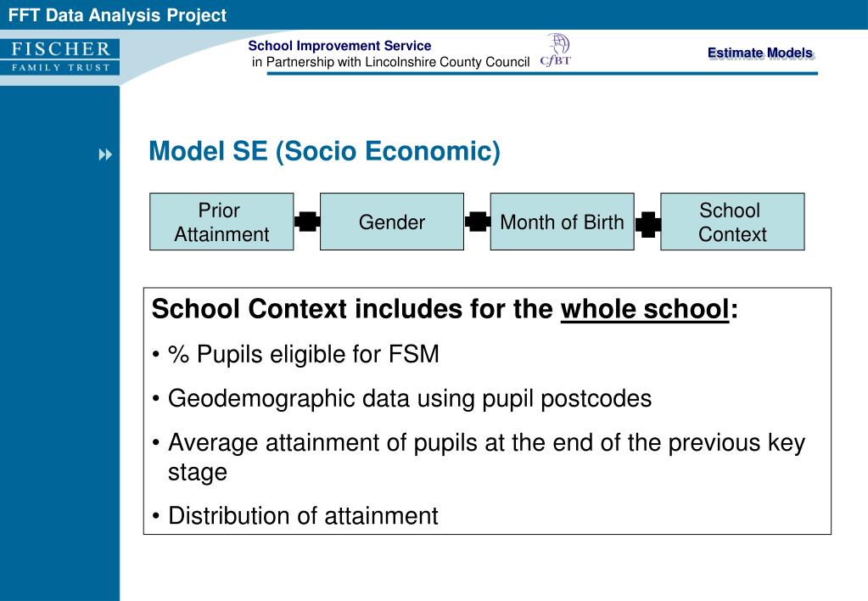Viewport: 868px width, 601px height.
Task: Click 'Distribution of attainment' bullet
Action: (x=295, y=516)
